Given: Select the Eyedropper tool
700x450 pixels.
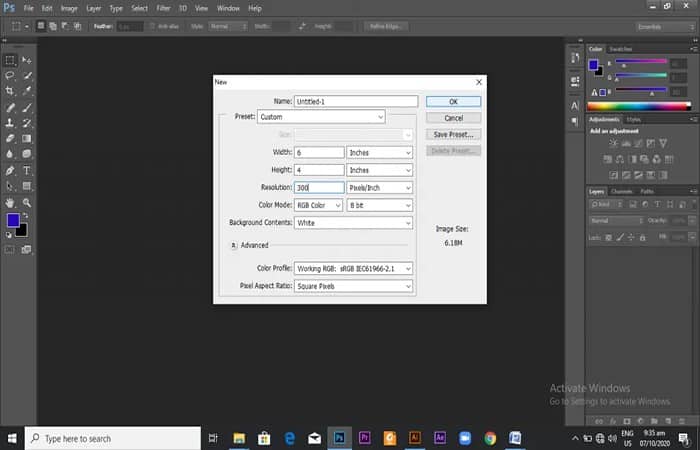Looking at the screenshot, I should (x=27, y=91).
